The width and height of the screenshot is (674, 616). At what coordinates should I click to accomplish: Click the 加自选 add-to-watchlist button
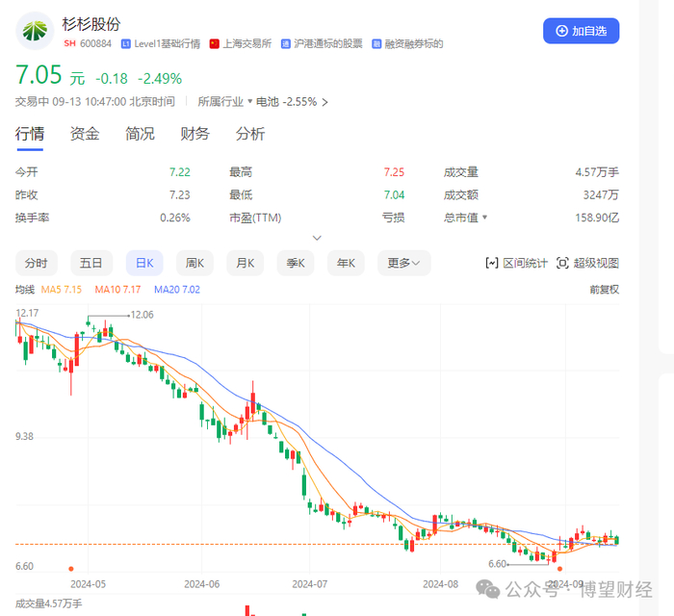click(x=581, y=31)
